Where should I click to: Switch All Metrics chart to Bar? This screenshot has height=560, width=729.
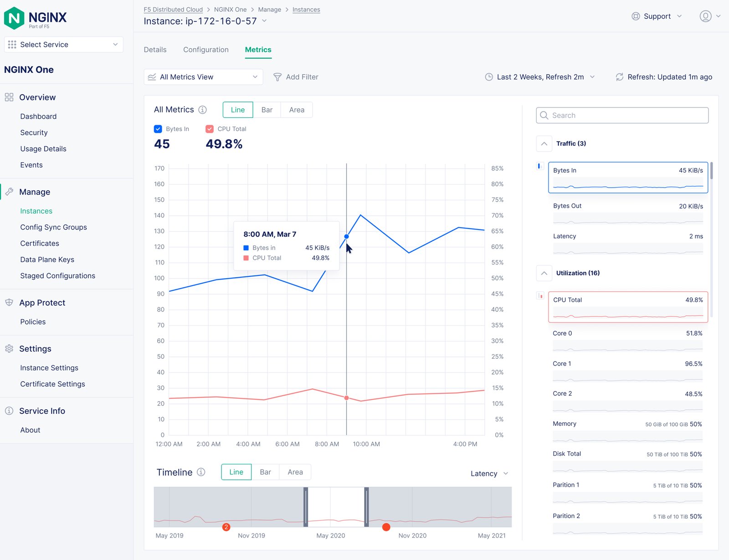point(267,110)
